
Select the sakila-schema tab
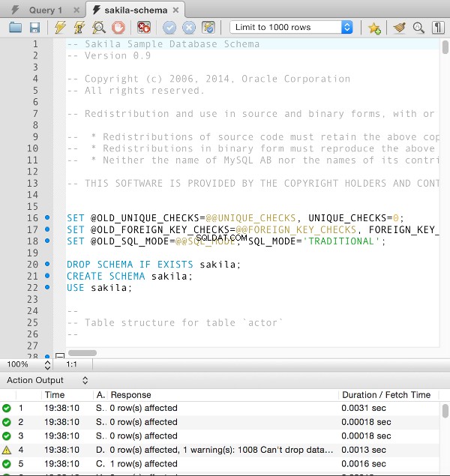[x=136, y=10]
